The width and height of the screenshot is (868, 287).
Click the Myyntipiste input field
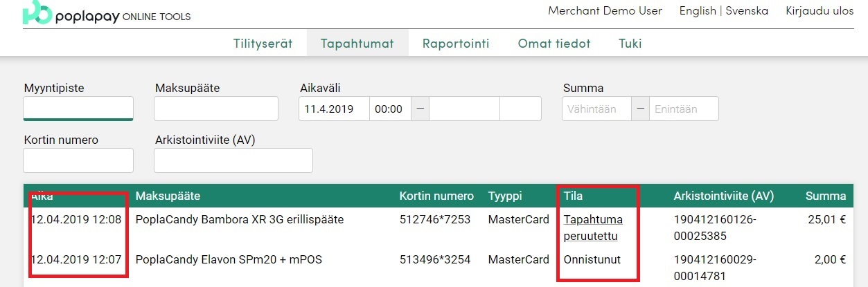click(x=78, y=109)
